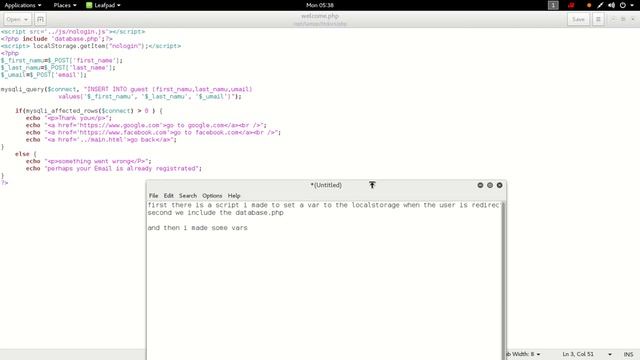Click the values('$_first_namu'...) code line
Screen dimensions: 640x360
coord(150,96)
